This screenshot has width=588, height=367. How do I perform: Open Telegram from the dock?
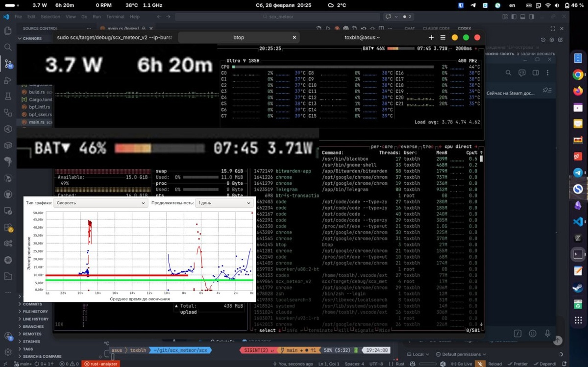click(x=578, y=173)
